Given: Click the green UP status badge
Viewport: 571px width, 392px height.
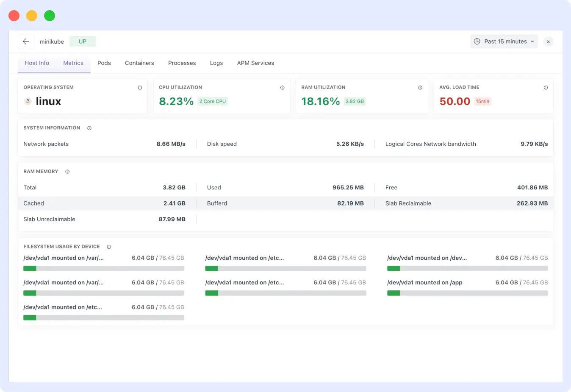Looking at the screenshot, I should [82, 41].
